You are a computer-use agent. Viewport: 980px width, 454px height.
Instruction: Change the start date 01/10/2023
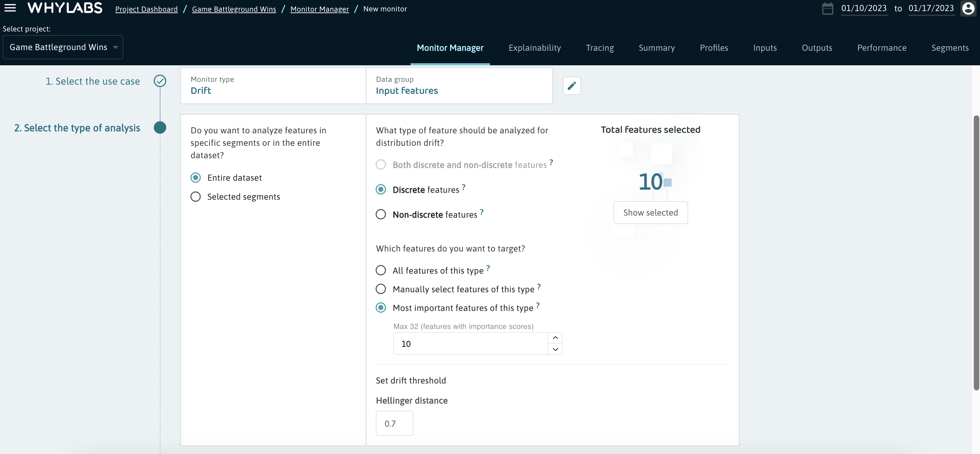click(864, 8)
